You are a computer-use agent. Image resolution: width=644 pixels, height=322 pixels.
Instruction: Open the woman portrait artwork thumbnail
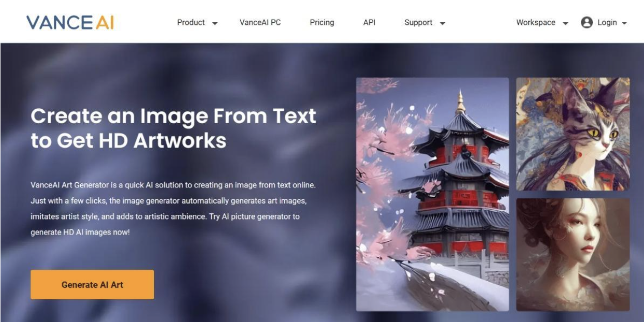[x=573, y=254]
